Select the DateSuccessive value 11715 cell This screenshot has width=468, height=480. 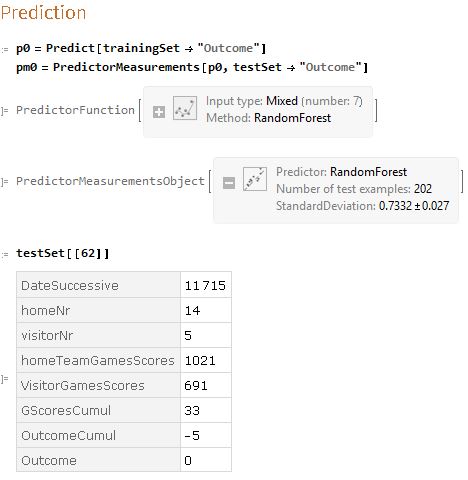coord(206,285)
